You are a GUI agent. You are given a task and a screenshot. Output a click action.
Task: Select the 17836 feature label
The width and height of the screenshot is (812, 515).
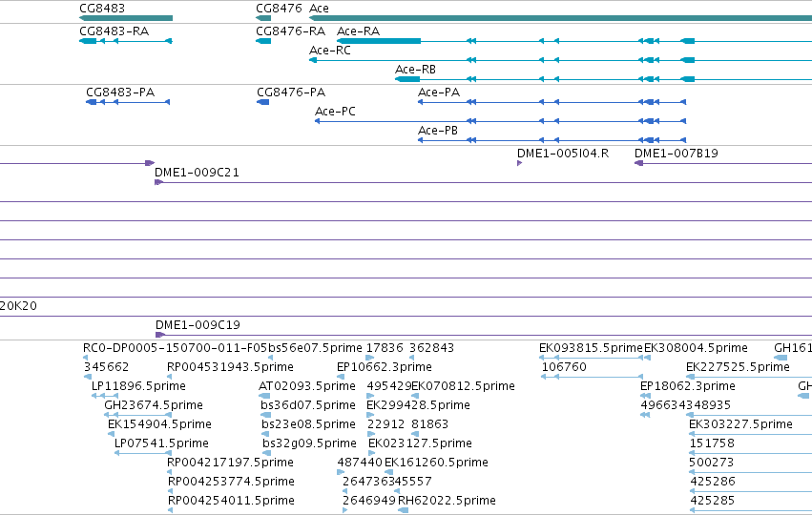[x=385, y=348]
